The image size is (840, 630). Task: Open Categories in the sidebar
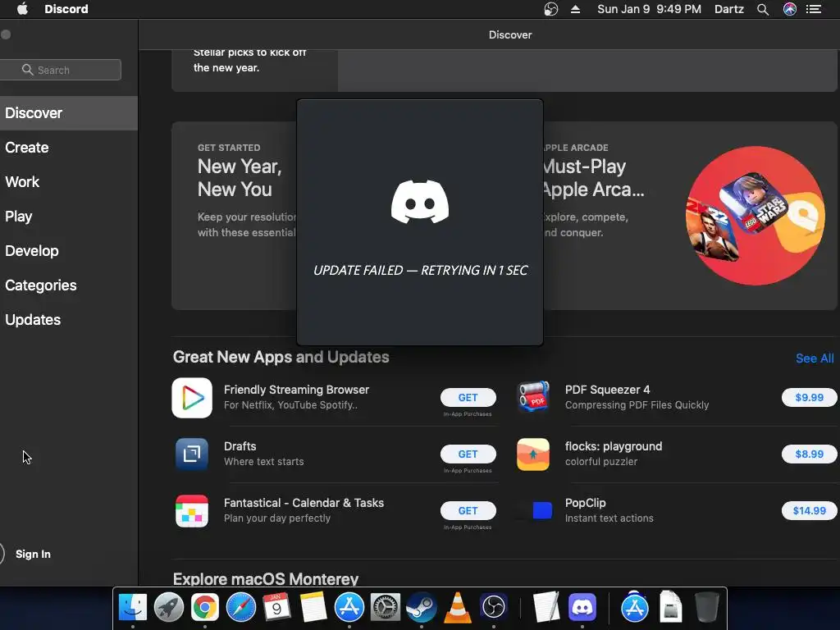point(69,285)
